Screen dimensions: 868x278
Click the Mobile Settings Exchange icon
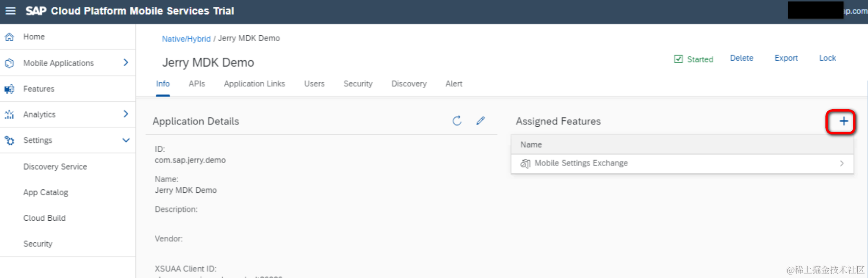click(x=525, y=163)
